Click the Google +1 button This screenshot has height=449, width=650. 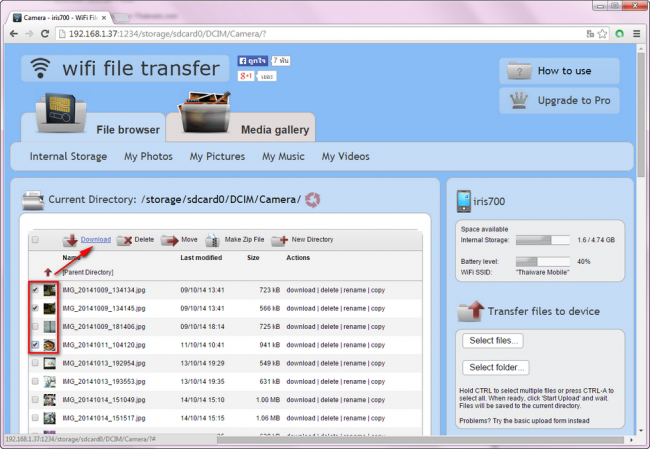coord(245,76)
